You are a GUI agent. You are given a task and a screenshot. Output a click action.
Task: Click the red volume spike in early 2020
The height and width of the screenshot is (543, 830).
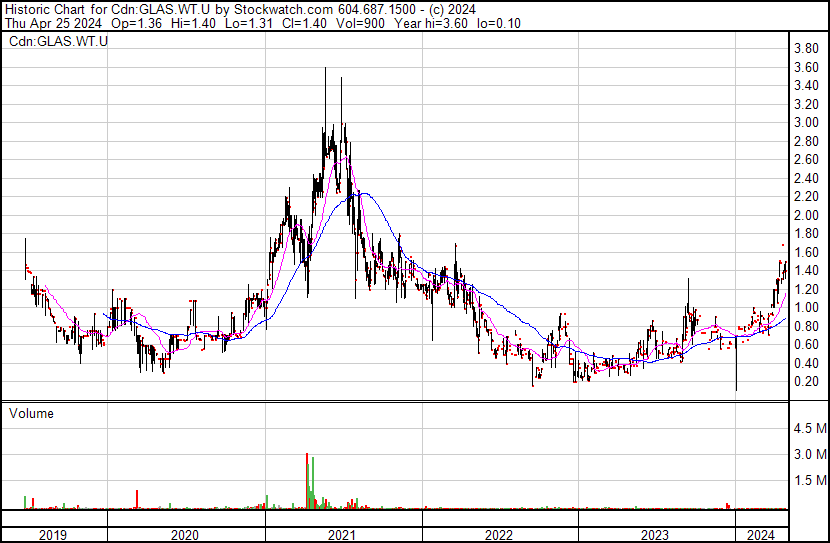(136, 500)
